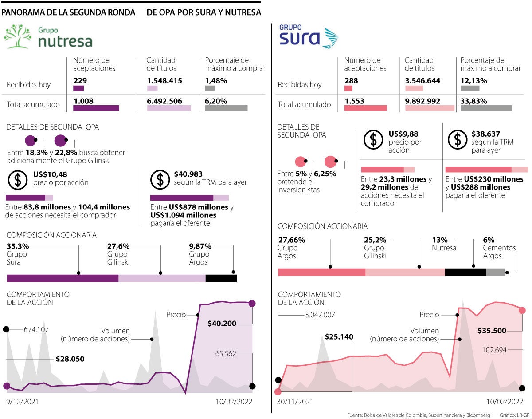Image resolution: width=532 pixels, height=419 pixels.
Task: Select the pink bar under 1.553 acceptances
Action: [x=365, y=108]
